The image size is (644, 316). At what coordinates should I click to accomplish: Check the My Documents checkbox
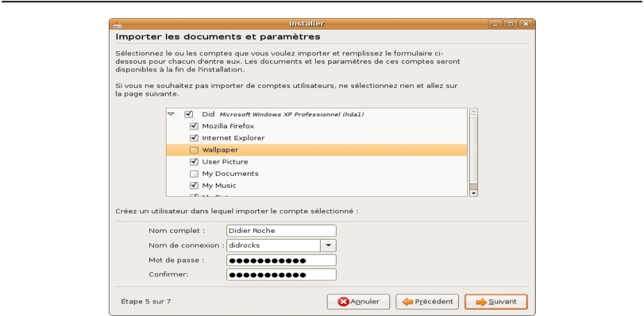point(194,174)
